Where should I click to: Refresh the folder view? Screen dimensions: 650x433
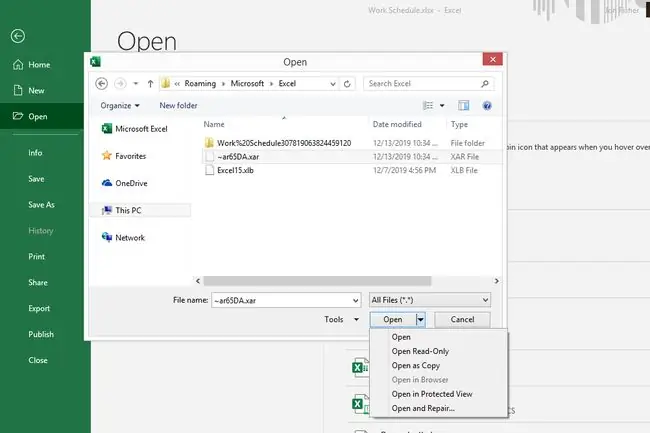[x=347, y=84]
